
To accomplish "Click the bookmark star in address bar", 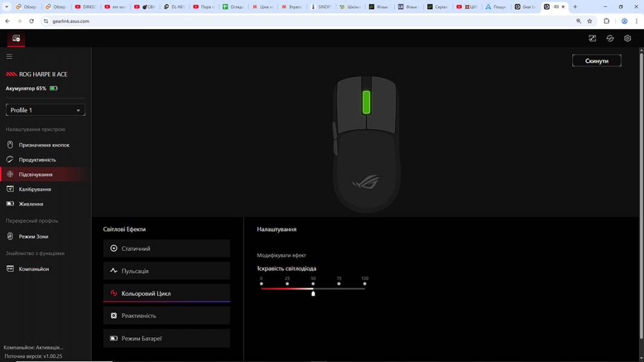I will tap(590, 21).
